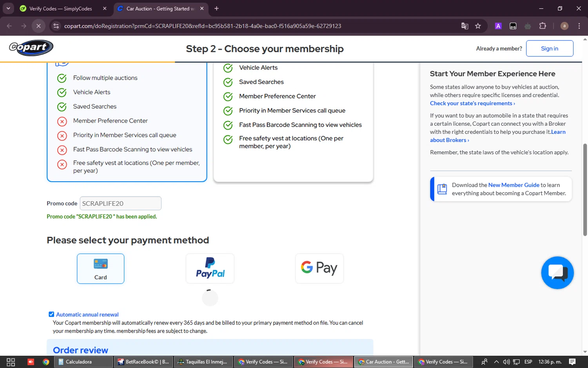Open Check your state's requirements link

(x=472, y=103)
